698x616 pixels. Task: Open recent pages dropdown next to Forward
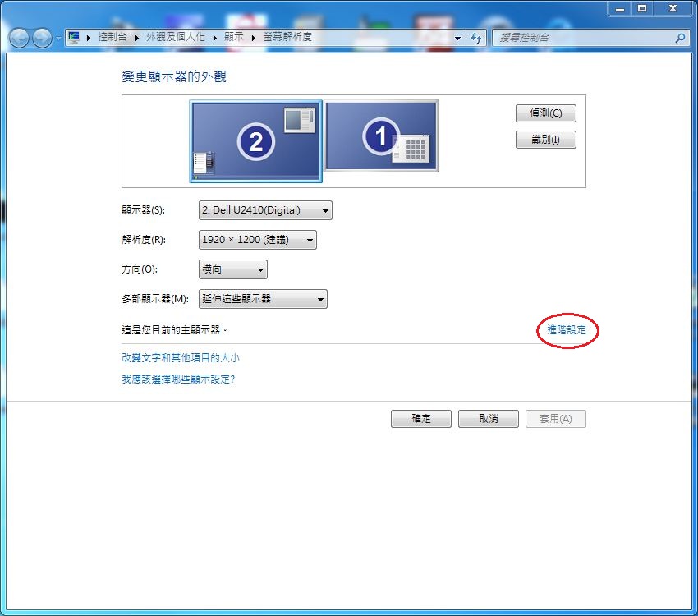(x=58, y=39)
